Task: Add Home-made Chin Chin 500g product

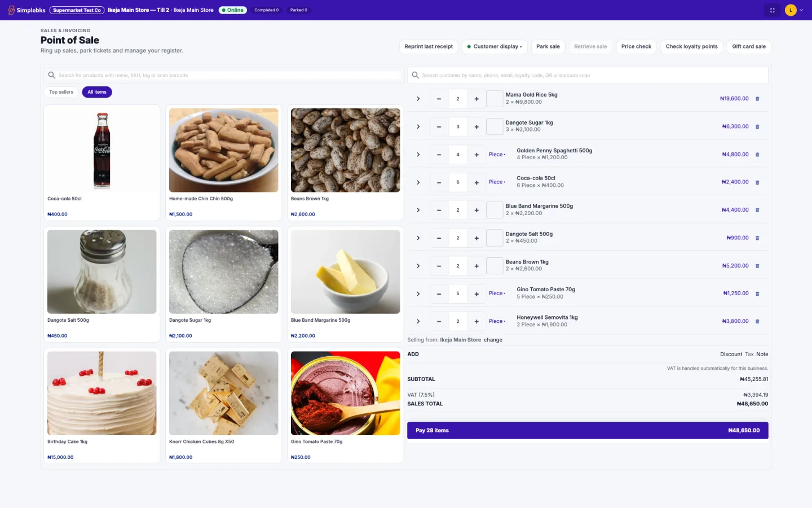Action: click(224, 163)
